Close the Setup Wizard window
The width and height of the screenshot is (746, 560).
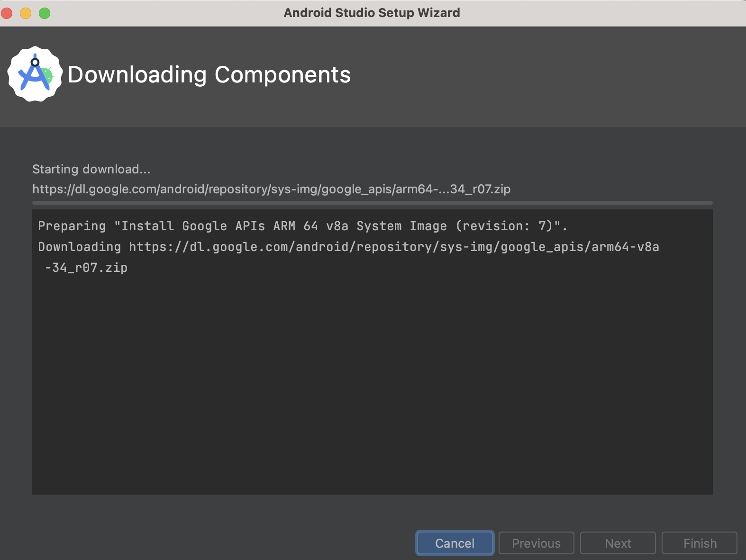[7, 13]
